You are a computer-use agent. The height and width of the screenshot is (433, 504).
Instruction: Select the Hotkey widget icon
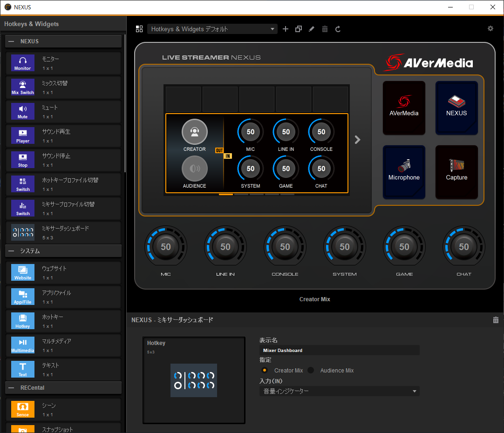tap(22, 321)
